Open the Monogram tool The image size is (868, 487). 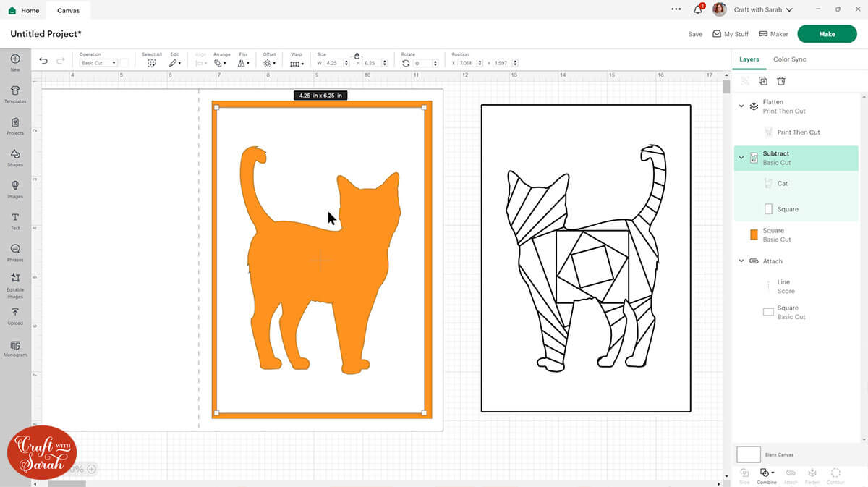tap(15, 347)
